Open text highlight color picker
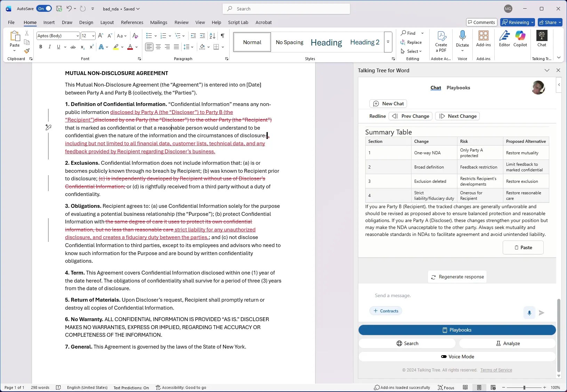The width and height of the screenshot is (567, 392). [x=122, y=47]
